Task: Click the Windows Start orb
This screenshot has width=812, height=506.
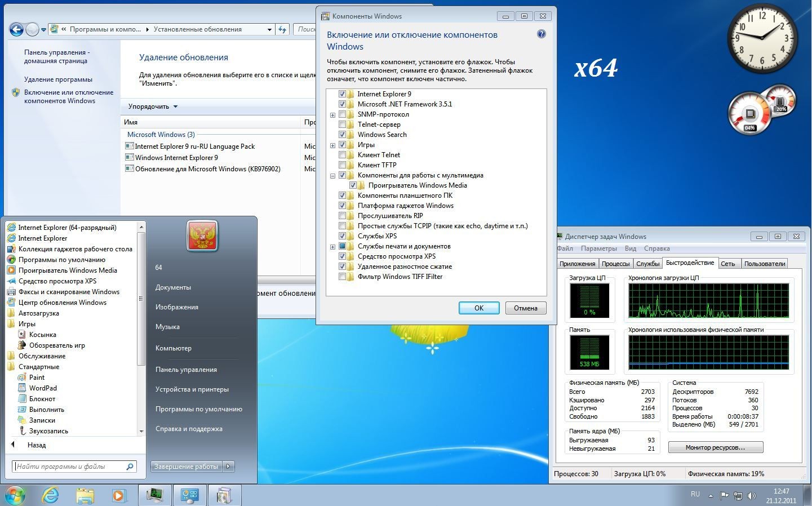Action: tap(15, 495)
